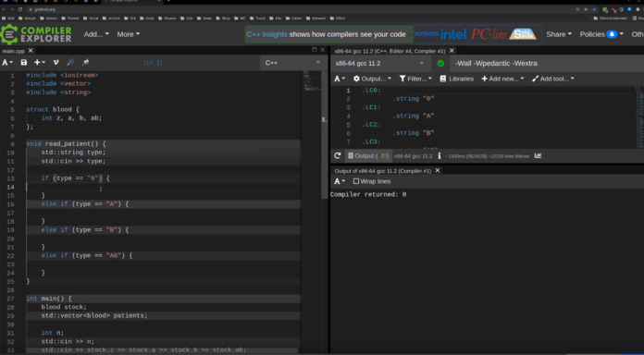This screenshot has width=644, height=355.
Task: Open the Filter... options dropdown
Action: (415, 79)
